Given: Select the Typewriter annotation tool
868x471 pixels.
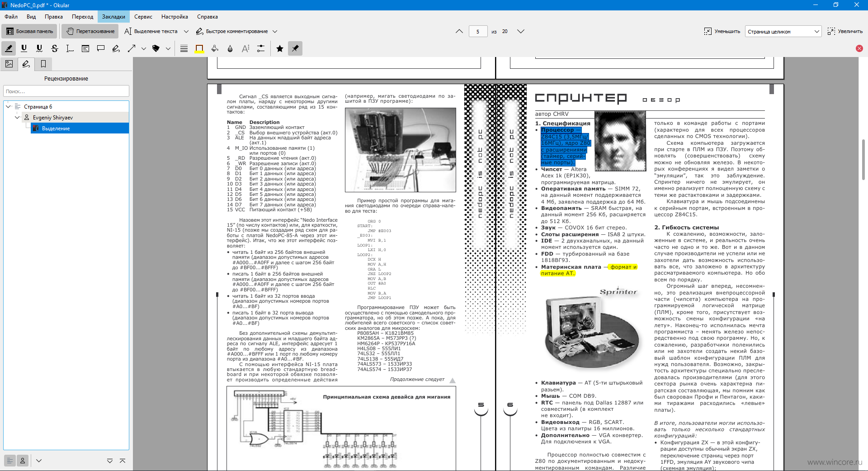Looking at the screenshot, I should click(x=70, y=48).
